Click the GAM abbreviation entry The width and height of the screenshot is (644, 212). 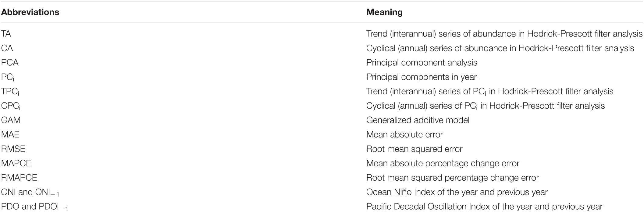(x=11, y=120)
